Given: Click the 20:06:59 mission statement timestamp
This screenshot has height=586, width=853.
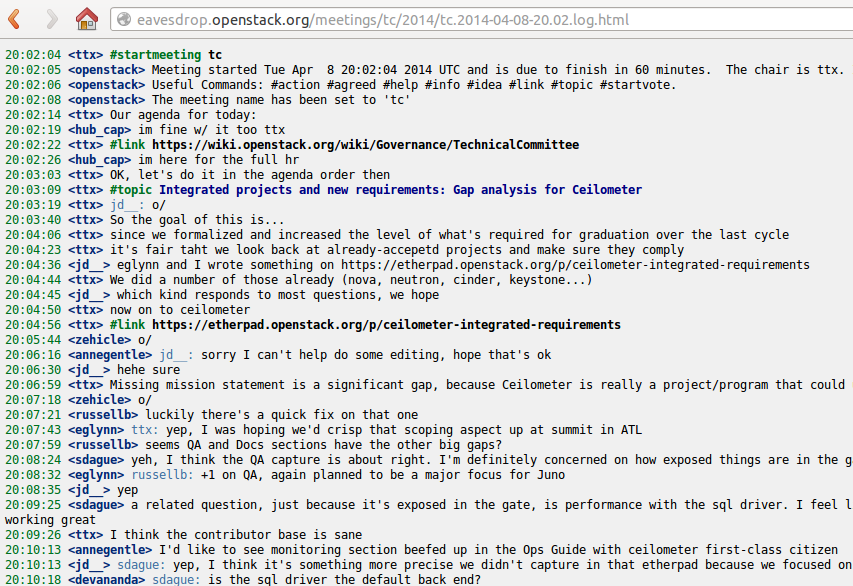Looking at the screenshot, I should [33, 385].
